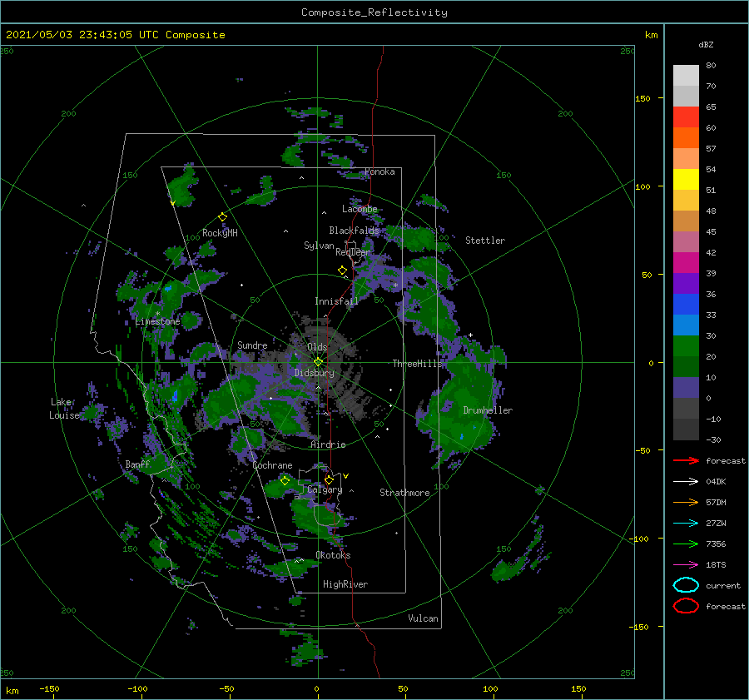Click the yellow diamond left of Calgary

coord(285,481)
